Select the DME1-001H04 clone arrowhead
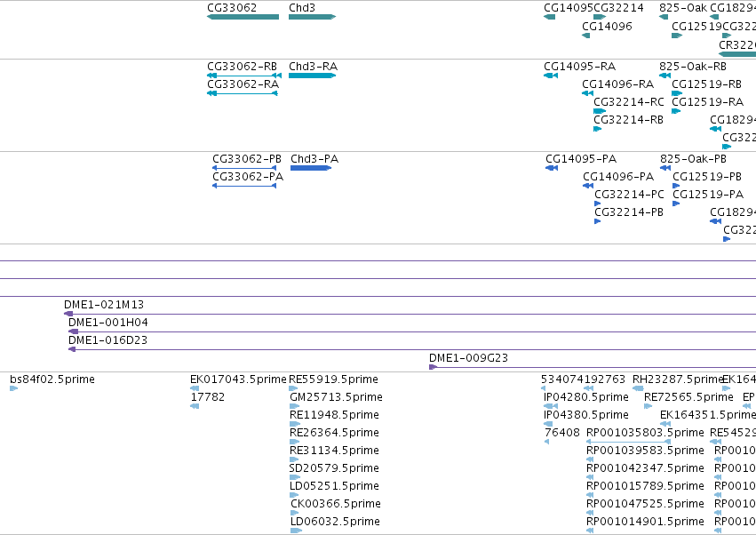The height and width of the screenshot is (535, 756). (x=73, y=331)
